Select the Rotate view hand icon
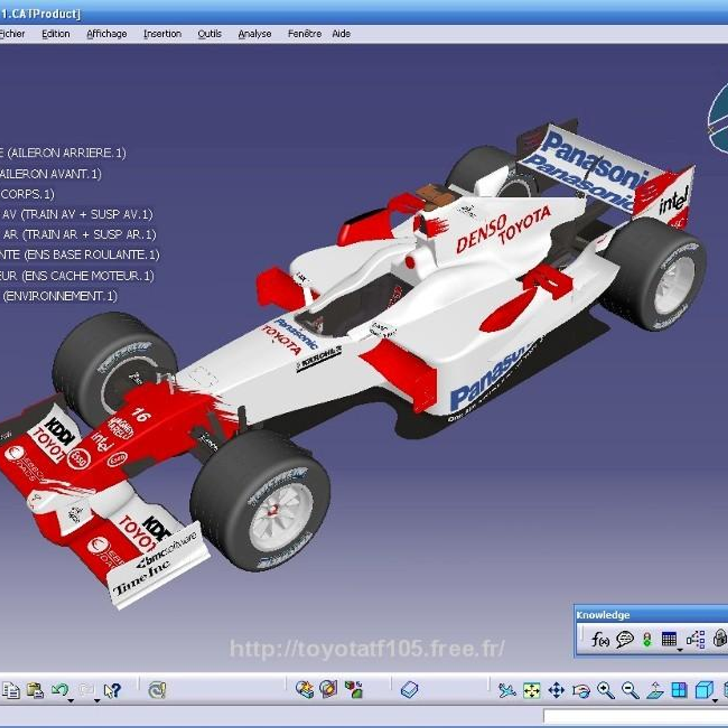The height and width of the screenshot is (728, 728). coord(581,690)
